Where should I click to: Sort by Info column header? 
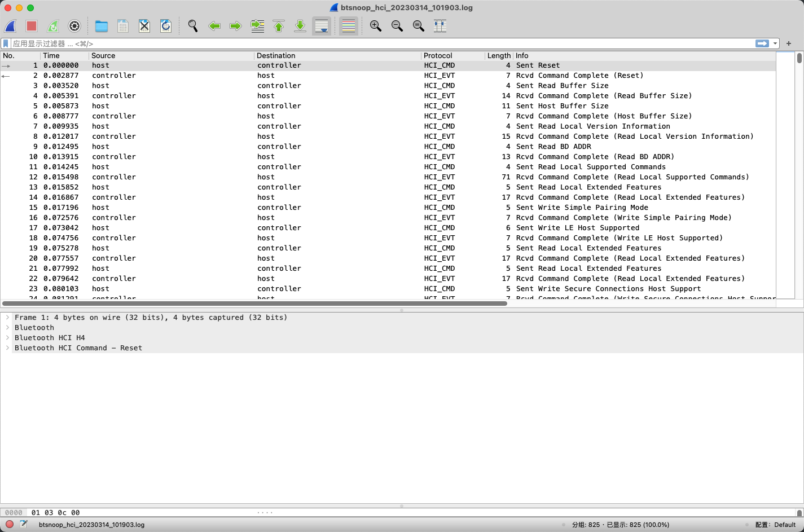[x=644, y=56]
